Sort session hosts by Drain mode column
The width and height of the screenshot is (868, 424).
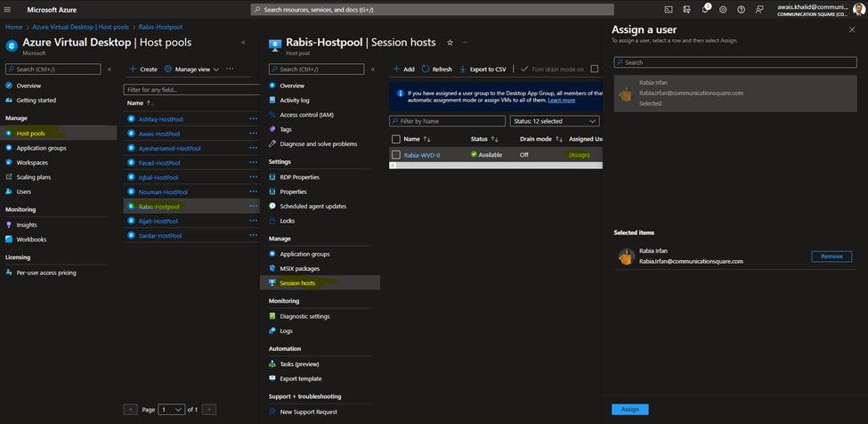click(541, 139)
